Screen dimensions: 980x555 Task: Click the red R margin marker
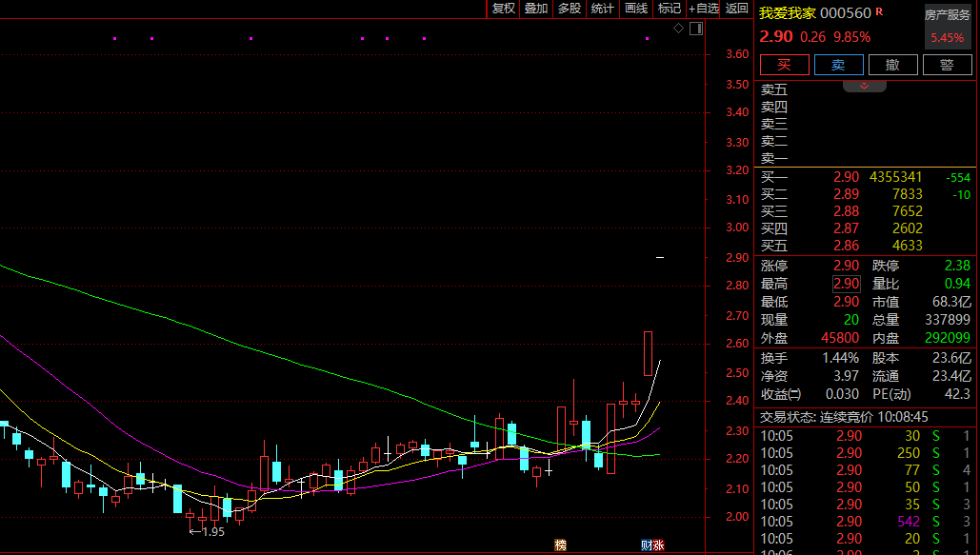(879, 11)
